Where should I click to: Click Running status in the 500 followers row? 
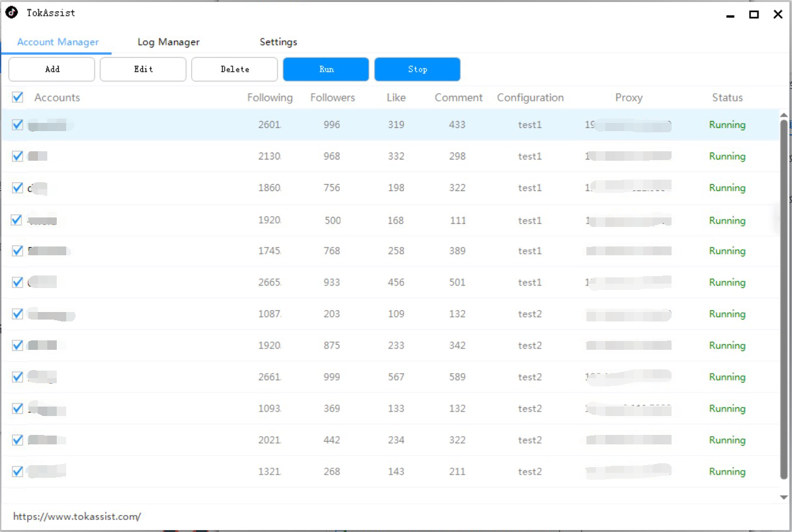727,221
